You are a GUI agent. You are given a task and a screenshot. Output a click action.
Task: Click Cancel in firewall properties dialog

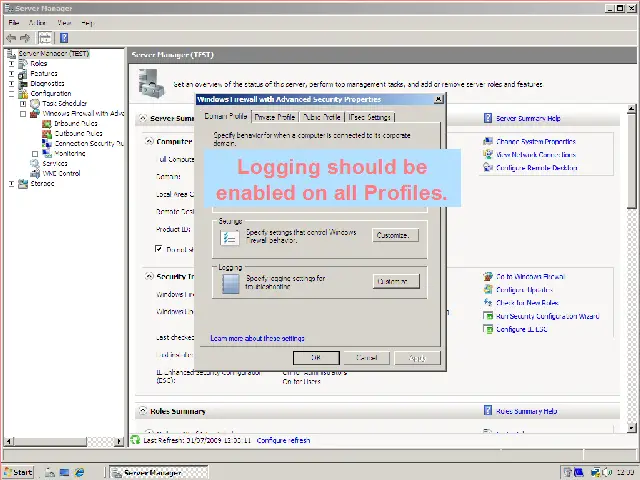coord(367,358)
